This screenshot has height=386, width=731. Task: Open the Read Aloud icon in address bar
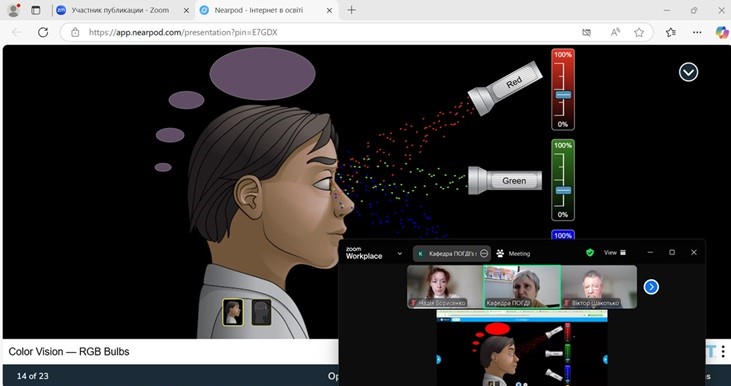point(615,32)
